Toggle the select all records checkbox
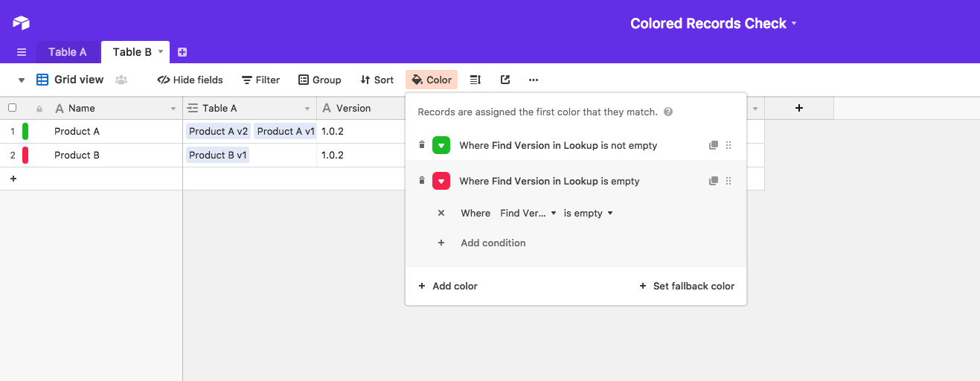Viewport: 980px width, 381px height. 12,108
